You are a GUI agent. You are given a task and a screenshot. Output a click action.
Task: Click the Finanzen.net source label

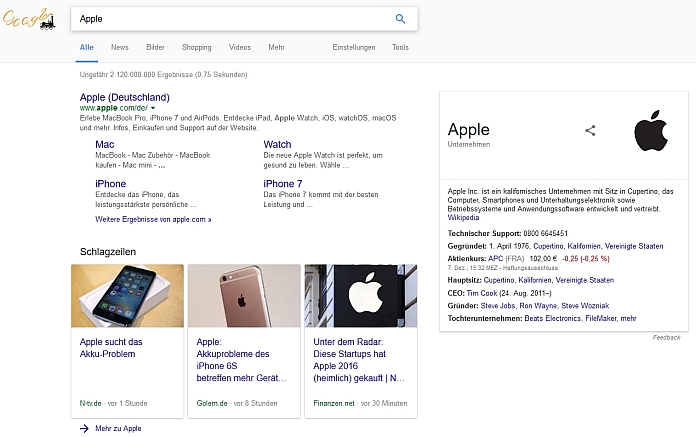334,403
